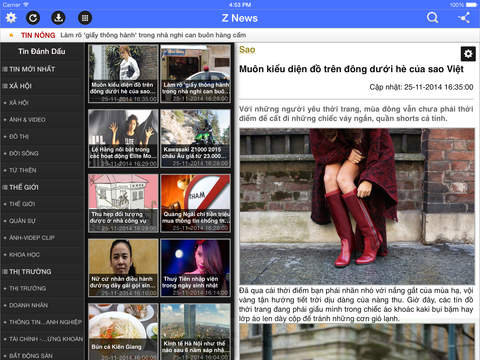This screenshot has width=480, height=360.
Task: Open Quảng Ngãi chi tiền triệu thumbnail
Action: coord(196,203)
